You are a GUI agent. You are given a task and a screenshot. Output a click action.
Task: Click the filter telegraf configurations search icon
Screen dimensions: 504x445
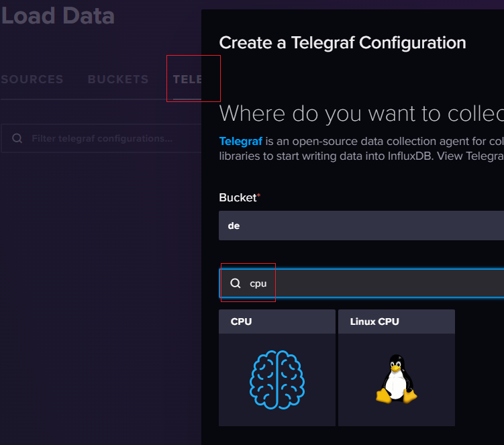coord(17,138)
